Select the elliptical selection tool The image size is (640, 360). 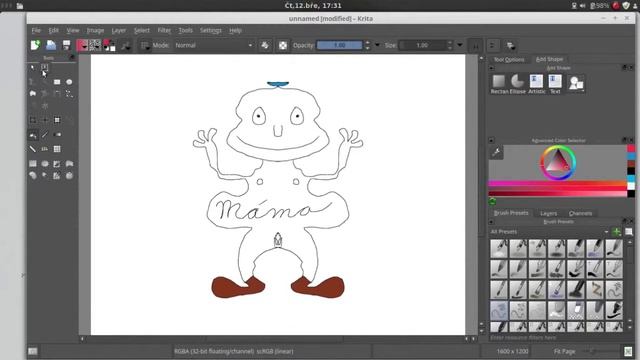click(45, 164)
